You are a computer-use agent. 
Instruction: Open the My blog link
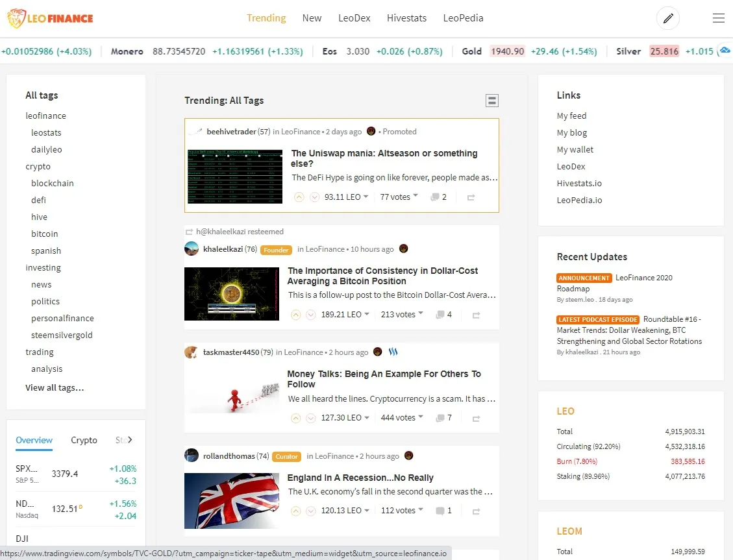click(x=572, y=133)
